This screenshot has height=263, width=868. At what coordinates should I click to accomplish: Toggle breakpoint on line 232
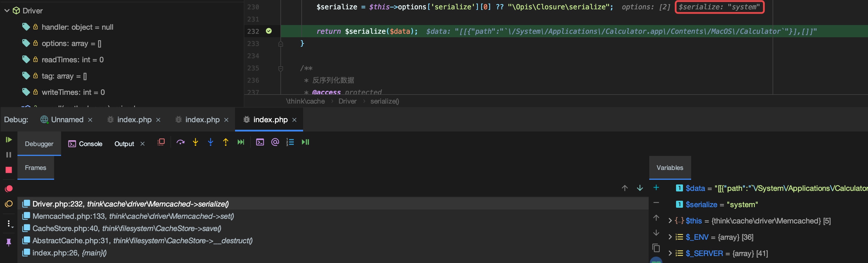point(268,31)
